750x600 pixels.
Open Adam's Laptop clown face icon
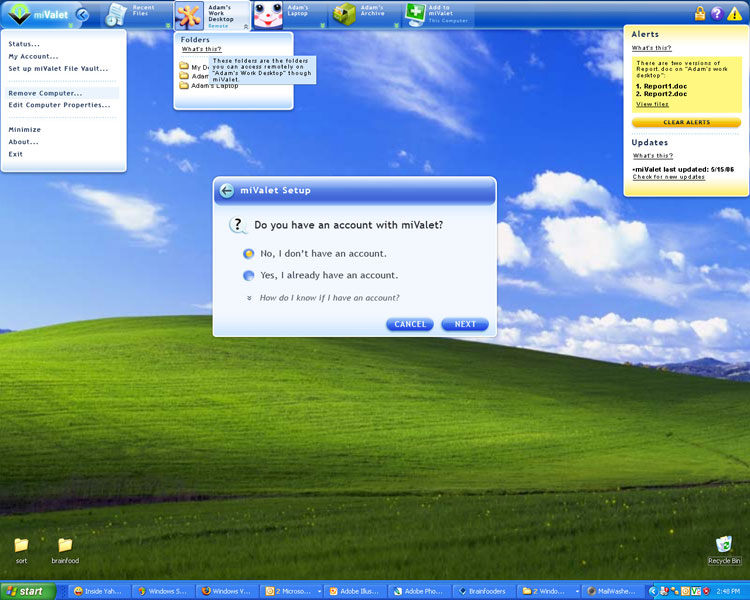coord(267,15)
